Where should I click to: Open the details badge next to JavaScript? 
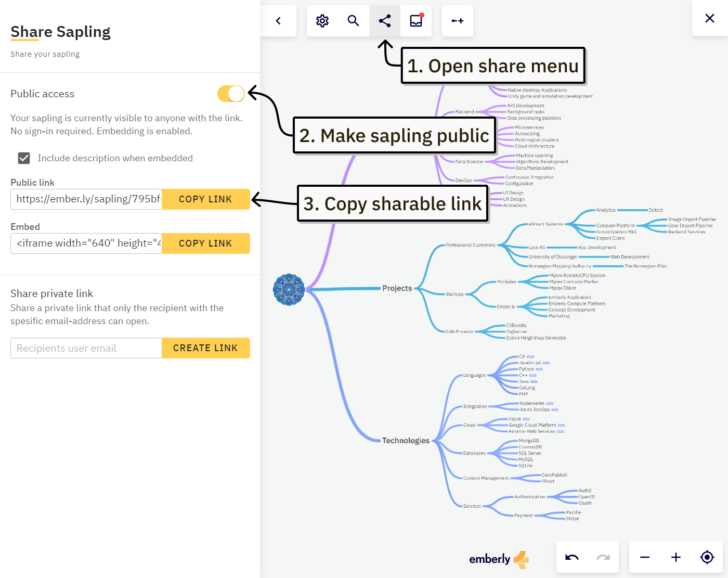(546, 363)
